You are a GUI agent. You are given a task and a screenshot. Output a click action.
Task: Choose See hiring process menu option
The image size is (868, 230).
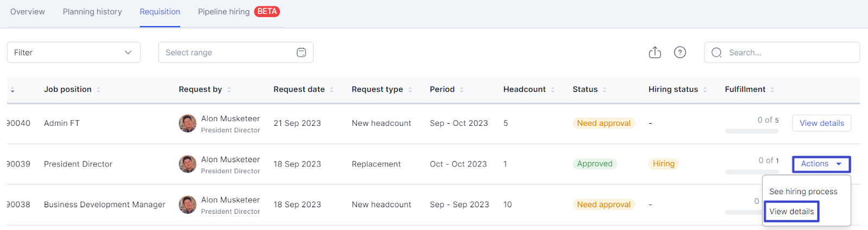(x=803, y=191)
